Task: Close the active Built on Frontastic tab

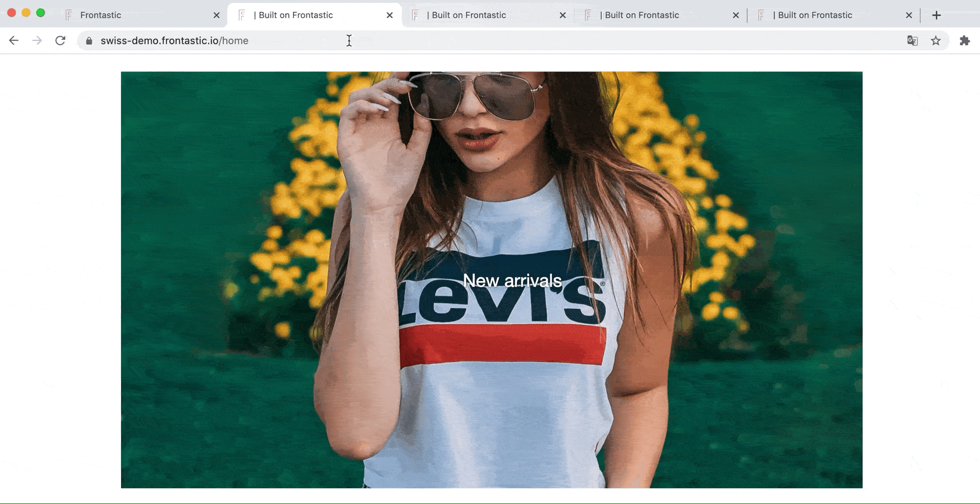Action: 390,15
